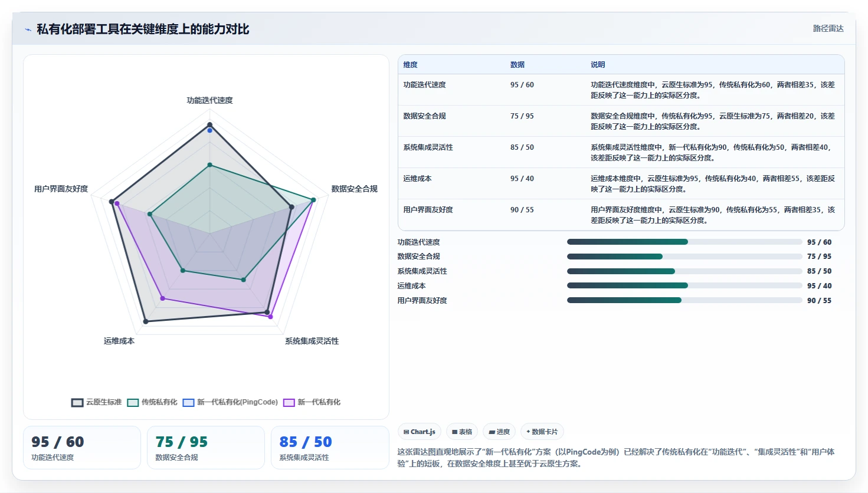Click the 功能迭代速度 axis label on the radar chart
Viewport: 868px width, 493px height.
click(x=209, y=100)
